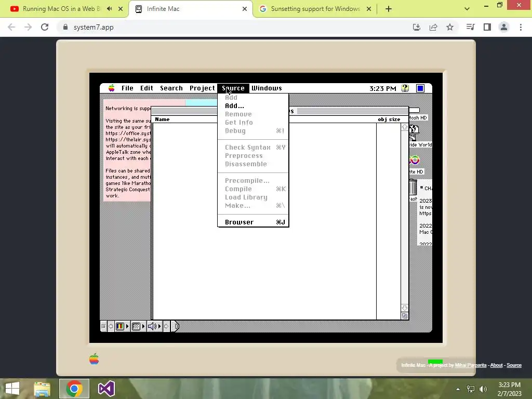The image size is (532, 399).
Task: Go forward in Chrome
Action: (x=28, y=27)
